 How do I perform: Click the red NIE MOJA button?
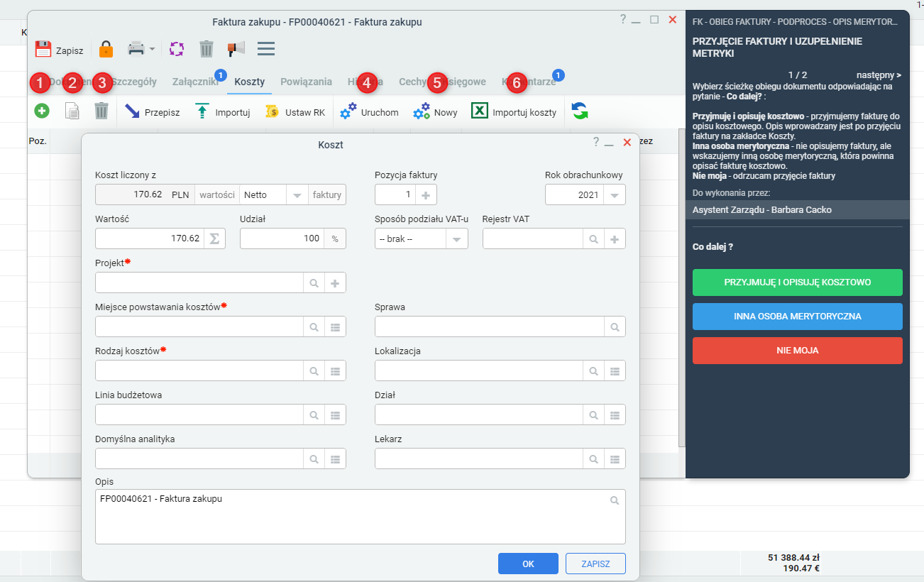coord(798,351)
